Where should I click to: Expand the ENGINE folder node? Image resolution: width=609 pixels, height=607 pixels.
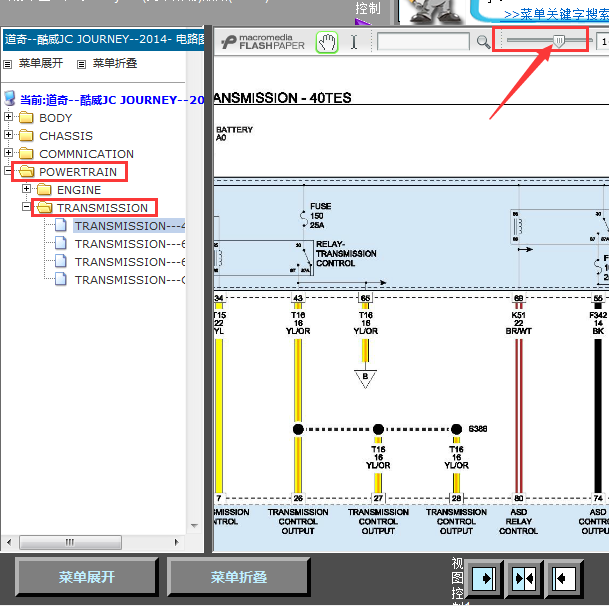[26, 188]
